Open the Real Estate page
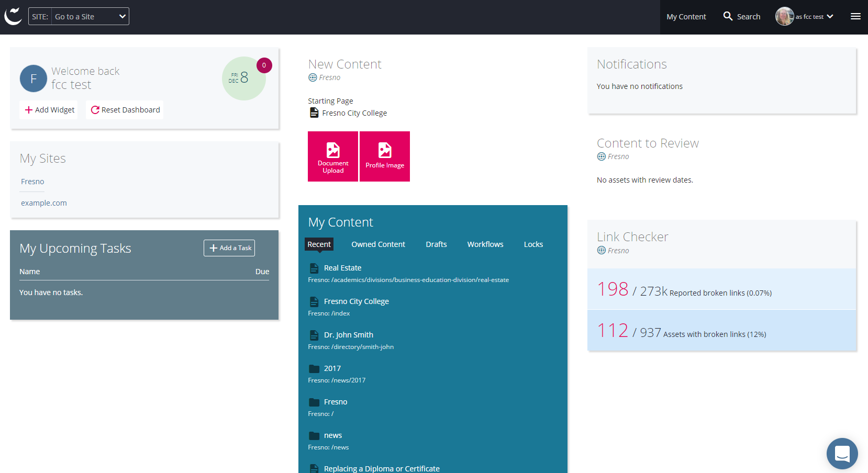 coord(342,268)
